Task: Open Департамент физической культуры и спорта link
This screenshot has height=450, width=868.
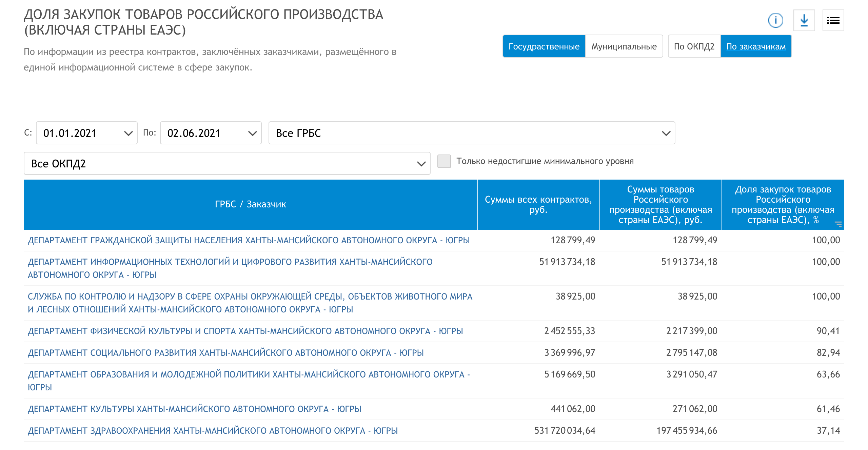Action: (245, 331)
